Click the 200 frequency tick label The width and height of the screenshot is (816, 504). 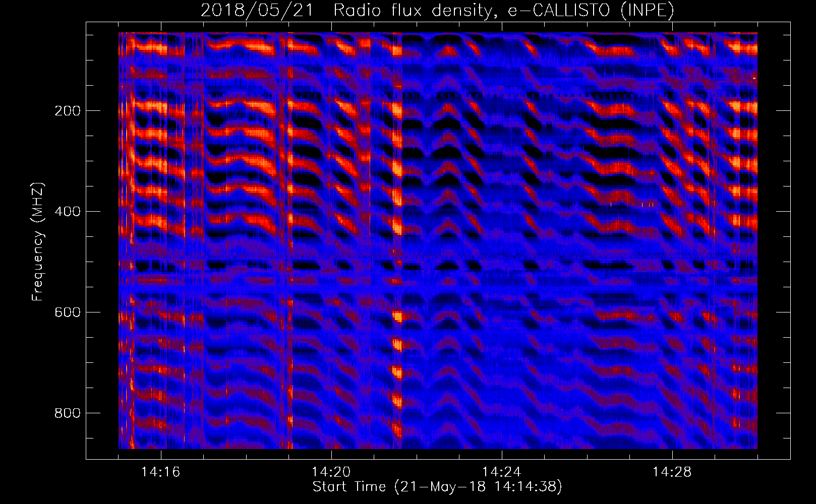point(68,111)
